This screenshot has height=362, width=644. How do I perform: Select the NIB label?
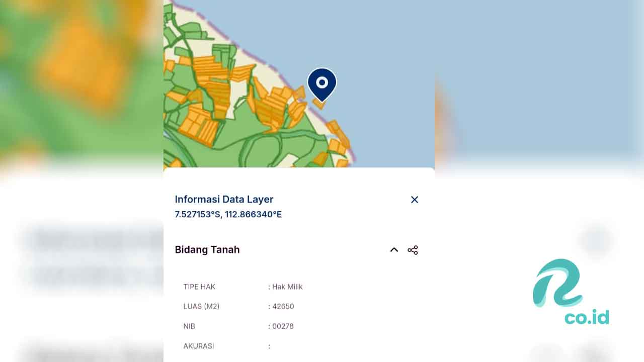click(x=189, y=326)
